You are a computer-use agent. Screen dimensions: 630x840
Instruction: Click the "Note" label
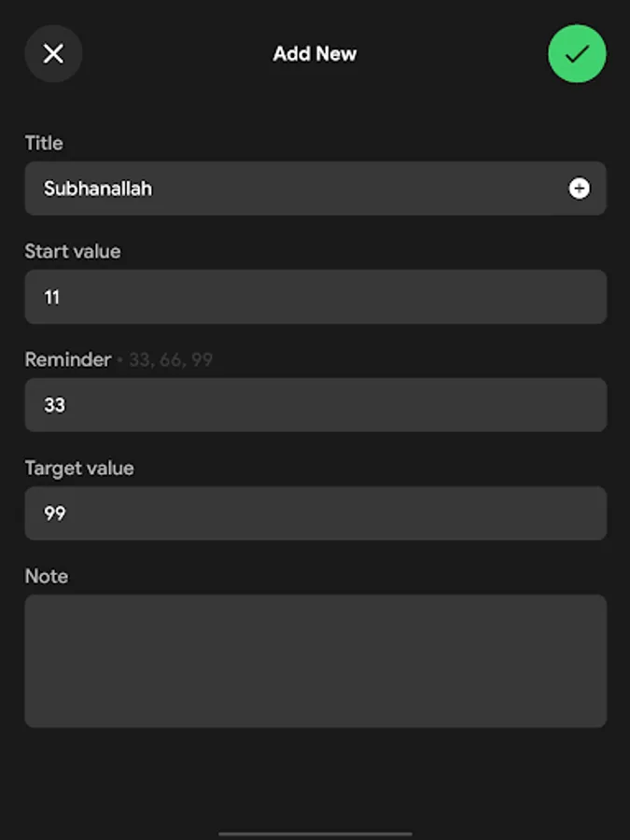click(x=47, y=576)
